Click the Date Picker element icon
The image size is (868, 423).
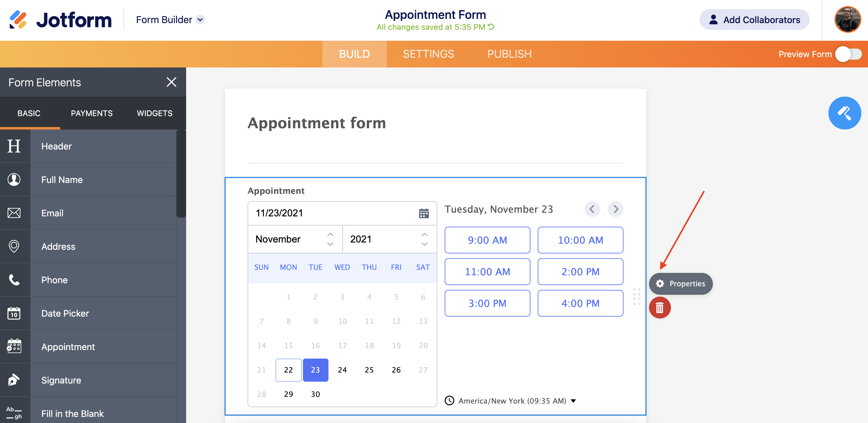[x=14, y=313]
